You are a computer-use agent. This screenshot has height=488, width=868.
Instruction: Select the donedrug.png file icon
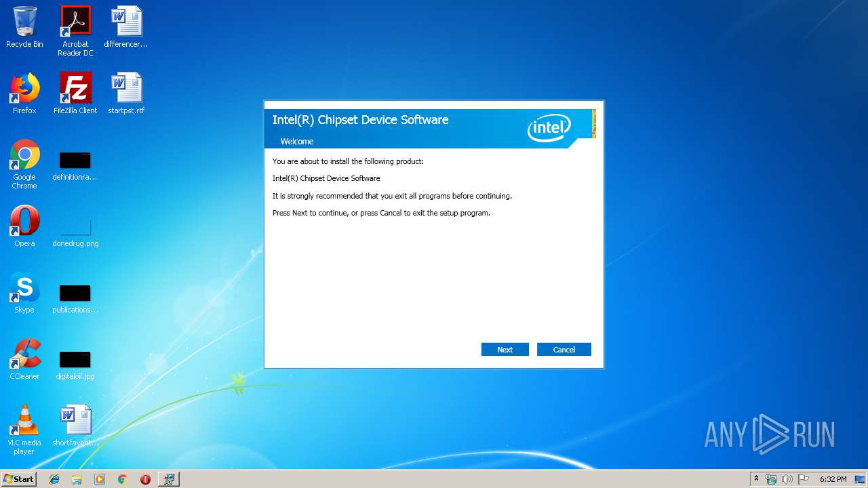pos(75,232)
